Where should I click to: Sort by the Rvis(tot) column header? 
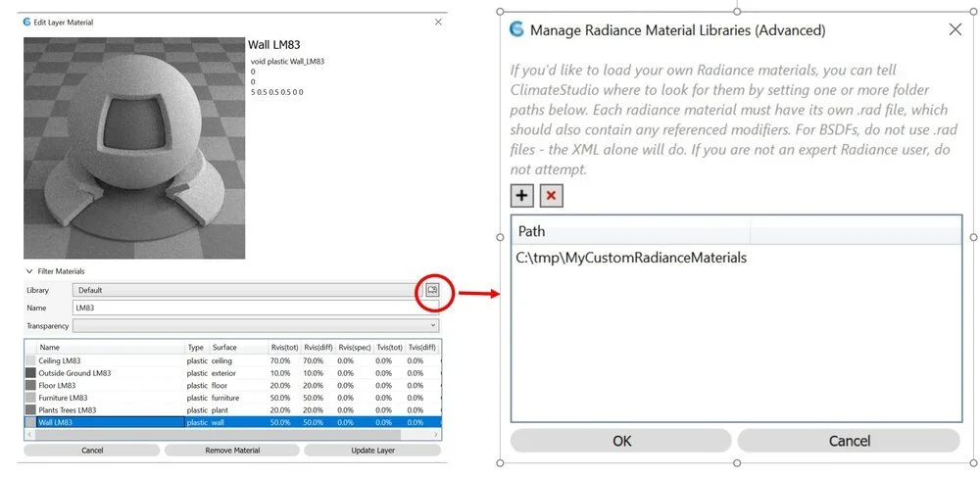pyautogui.click(x=284, y=347)
